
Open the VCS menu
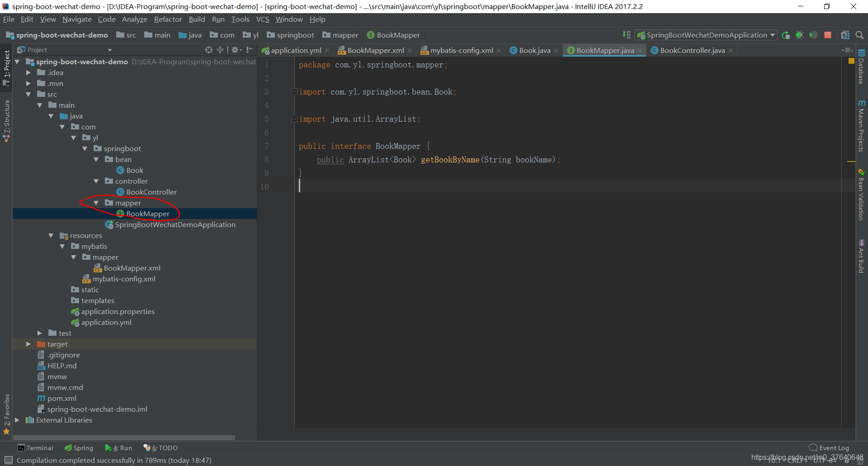[x=263, y=19]
